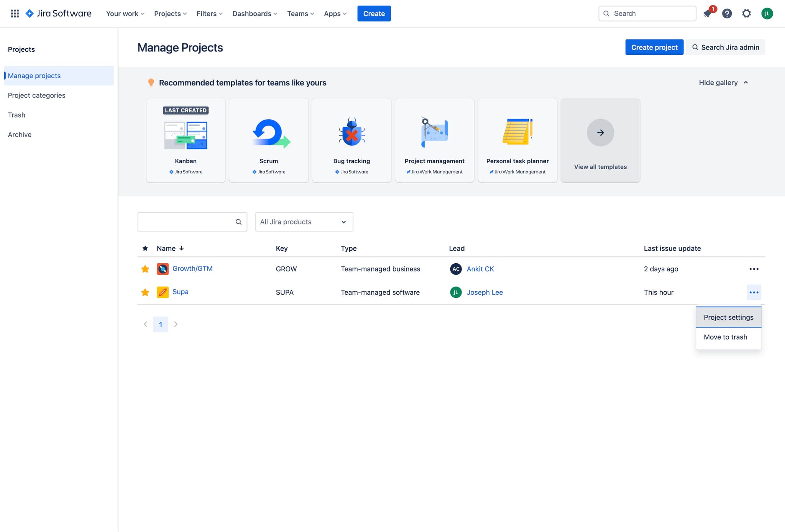Expand the Projects menu in navbar

point(170,14)
